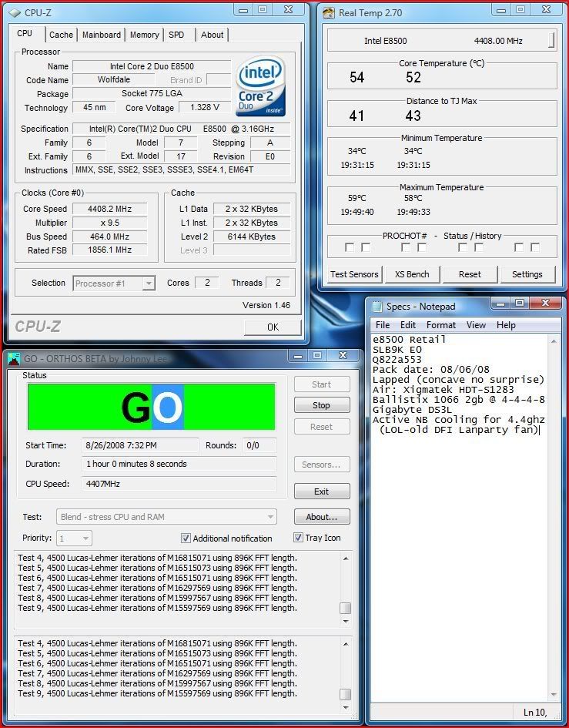Click Exit in ORTHOS
Image resolution: width=569 pixels, height=728 pixels.
(x=322, y=491)
